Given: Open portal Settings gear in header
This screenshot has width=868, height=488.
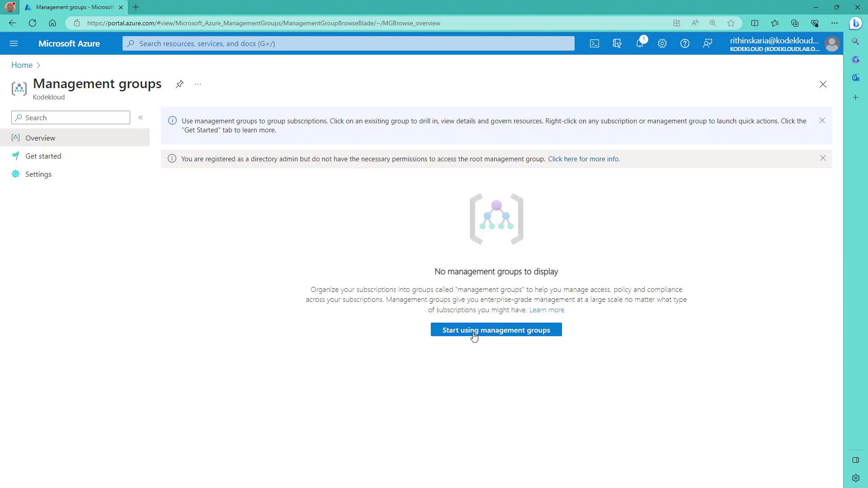Looking at the screenshot, I should pyautogui.click(x=662, y=43).
